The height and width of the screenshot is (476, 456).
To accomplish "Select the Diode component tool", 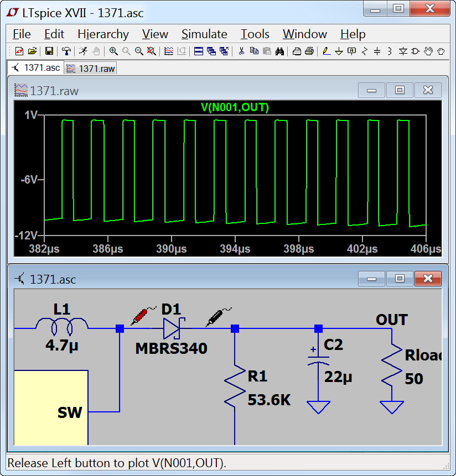I will point(403,51).
